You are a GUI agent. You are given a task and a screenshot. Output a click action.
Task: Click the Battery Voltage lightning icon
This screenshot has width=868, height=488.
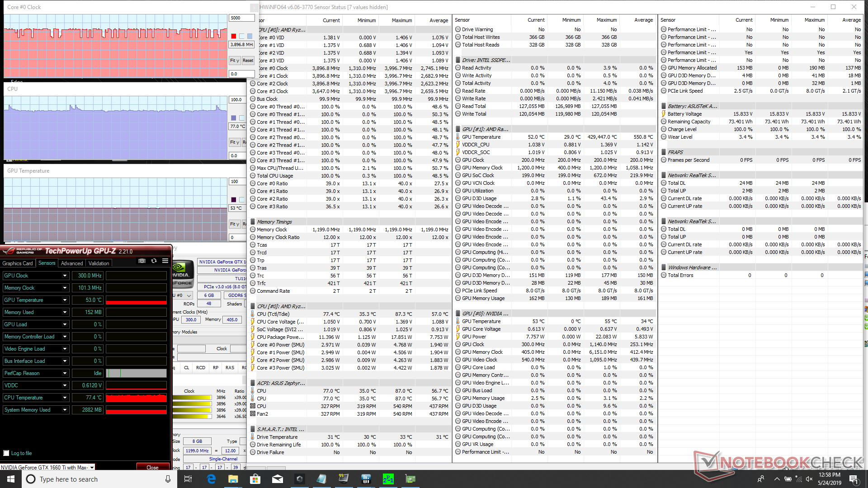[x=664, y=114]
